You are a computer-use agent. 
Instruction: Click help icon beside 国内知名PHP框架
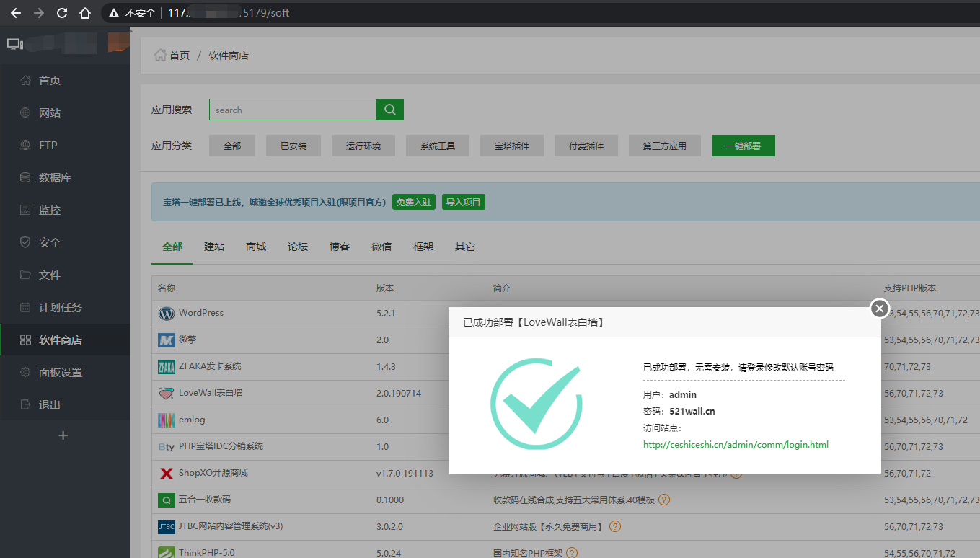572,553
